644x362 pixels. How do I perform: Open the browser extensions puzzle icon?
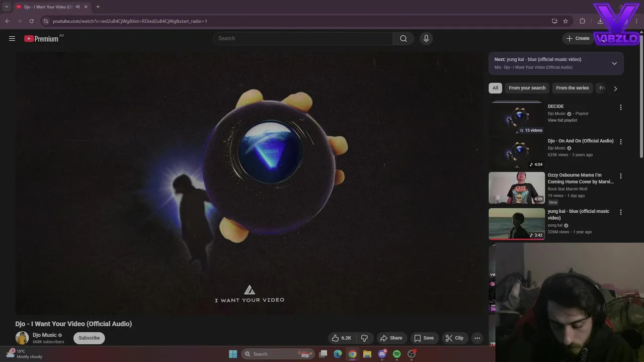(583, 21)
